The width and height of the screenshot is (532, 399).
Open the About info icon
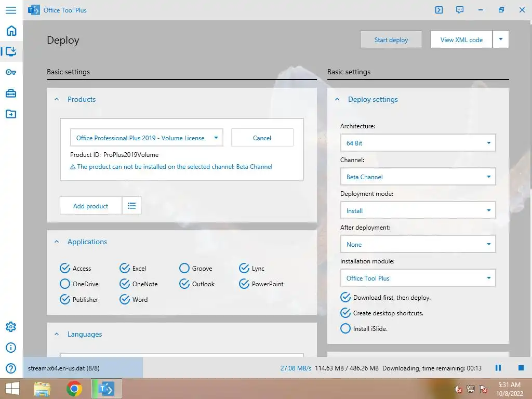(x=11, y=348)
